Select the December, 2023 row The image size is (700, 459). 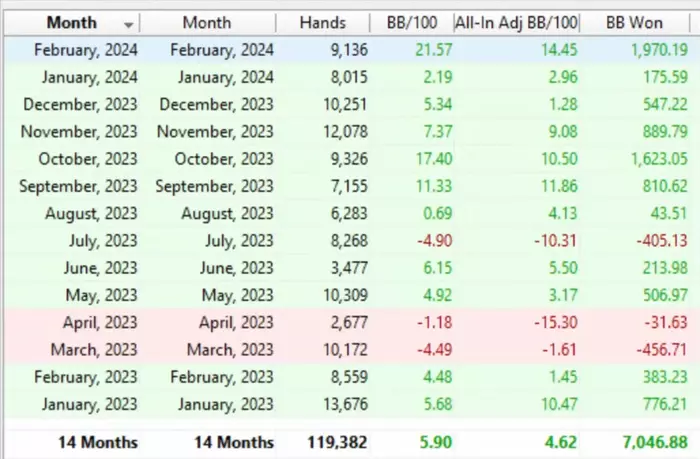click(x=352, y=104)
